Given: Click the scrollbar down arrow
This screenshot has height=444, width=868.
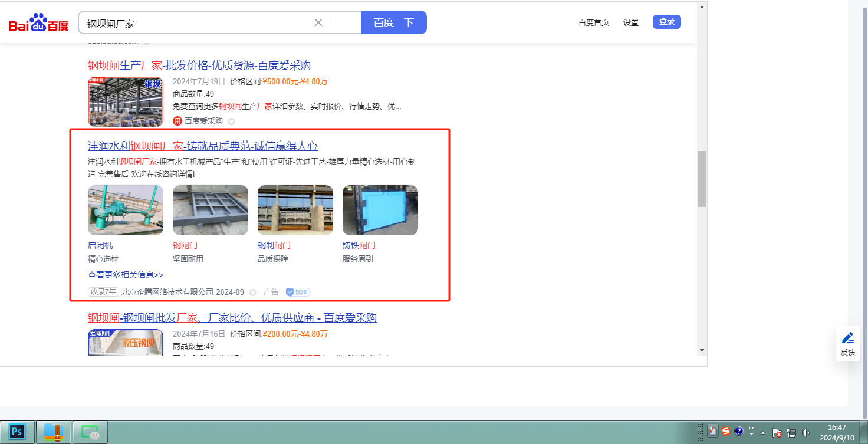Looking at the screenshot, I should tap(702, 350).
